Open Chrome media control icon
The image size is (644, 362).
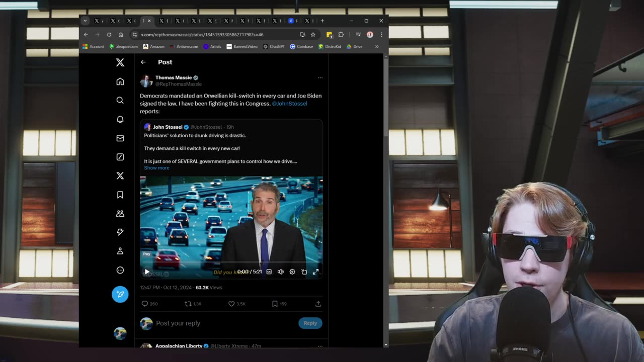click(x=358, y=35)
